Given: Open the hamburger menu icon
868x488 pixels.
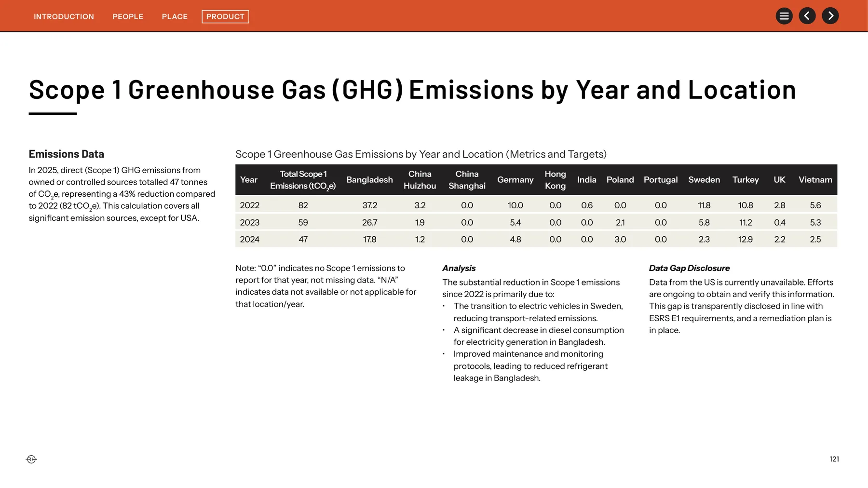Looking at the screenshot, I should [x=784, y=16].
